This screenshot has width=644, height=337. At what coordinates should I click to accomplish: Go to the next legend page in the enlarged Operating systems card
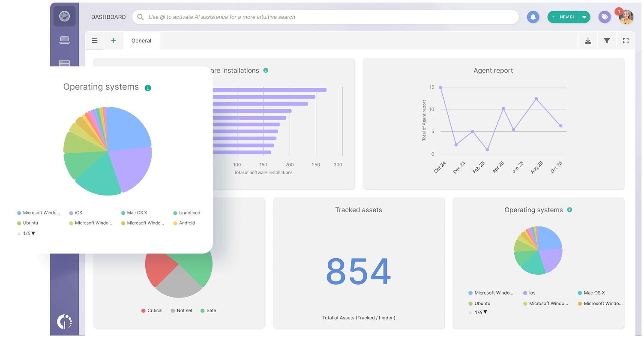click(x=33, y=234)
